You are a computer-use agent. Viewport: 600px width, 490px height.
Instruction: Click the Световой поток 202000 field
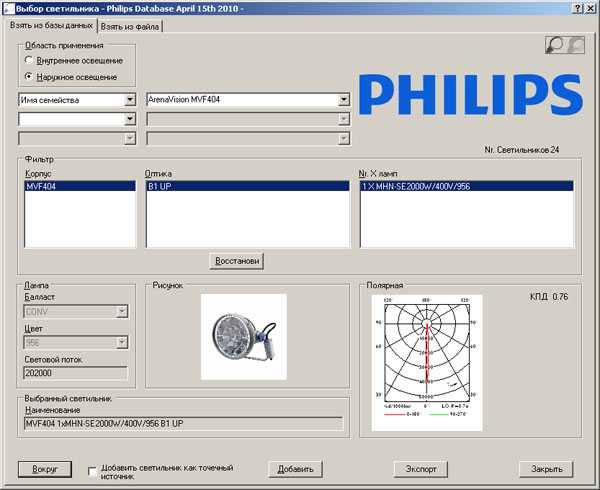[76, 373]
